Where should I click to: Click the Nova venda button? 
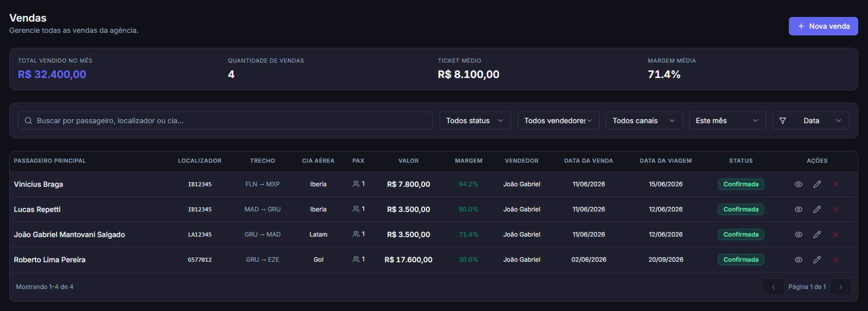(823, 26)
